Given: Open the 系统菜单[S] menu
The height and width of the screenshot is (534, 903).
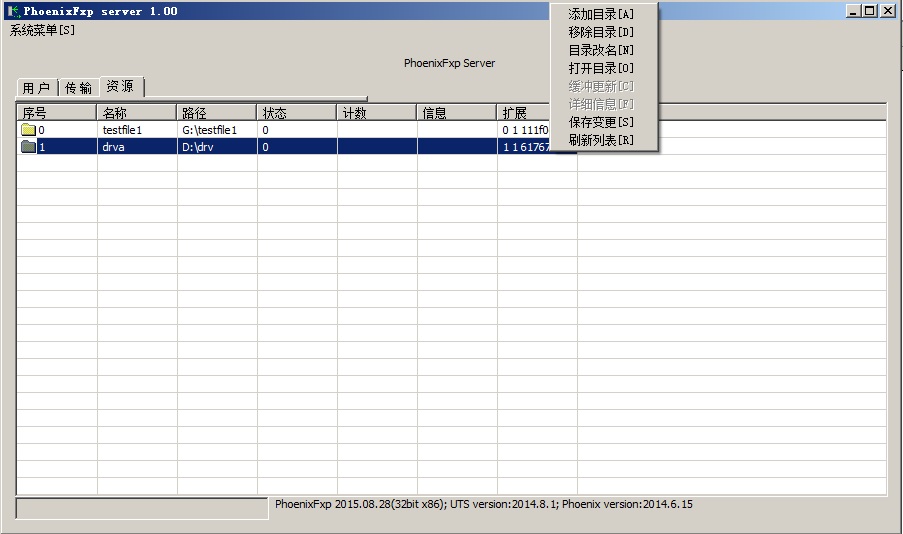Looking at the screenshot, I should pos(42,30).
